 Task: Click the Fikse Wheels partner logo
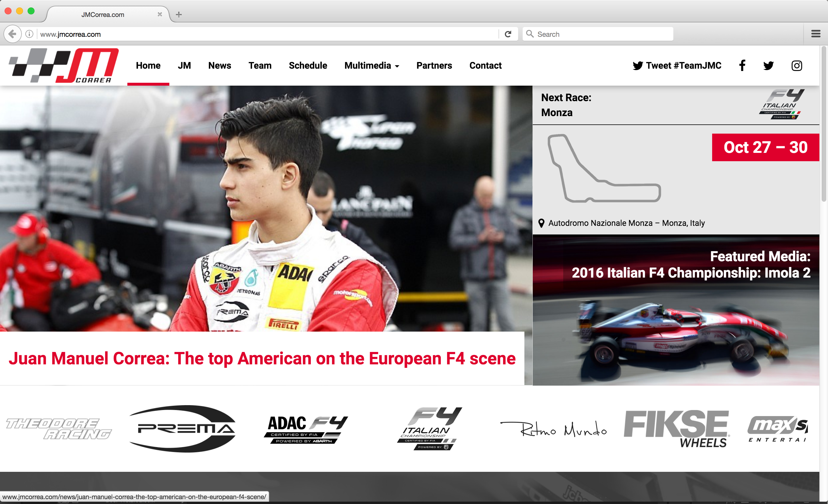click(x=676, y=429)
